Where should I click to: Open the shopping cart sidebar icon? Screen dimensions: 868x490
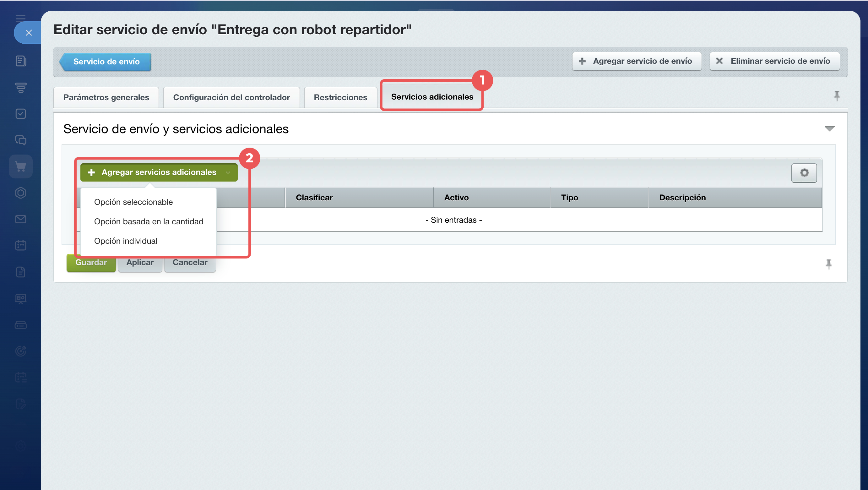coord(21,166)
